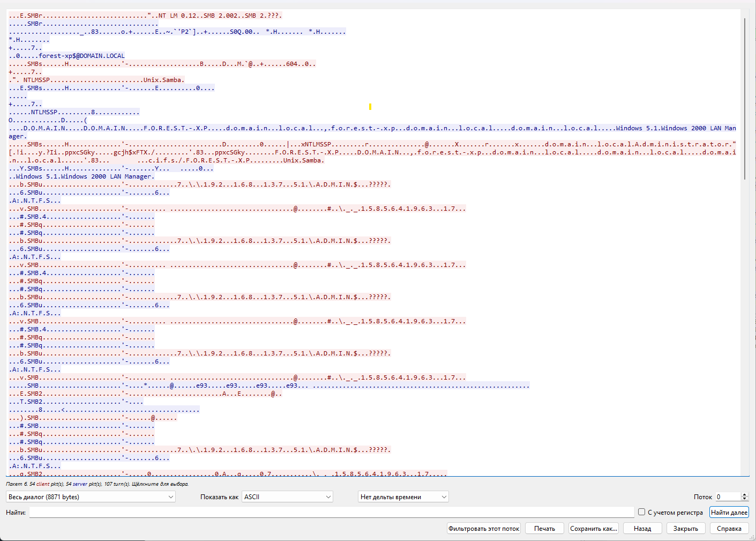Increase the Поток stream number with up arrow
The image size is (756, 541).
pyautogui.click(x=745, y=494)
